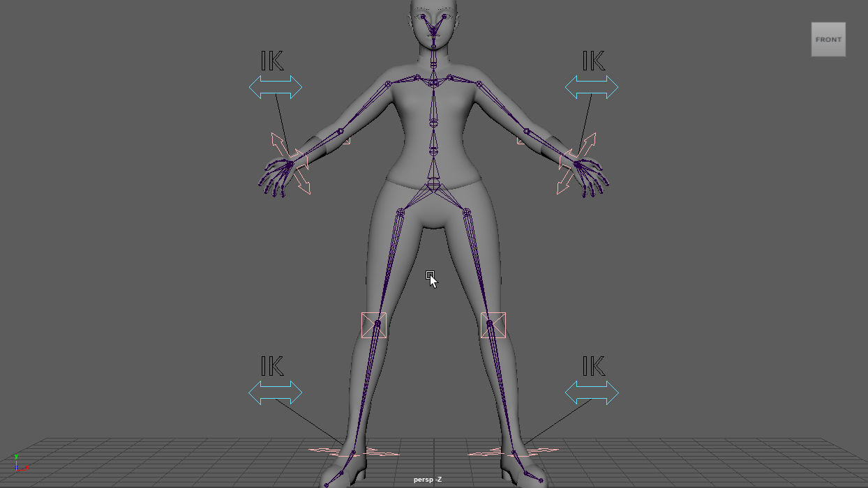Image resolution: width=868 pixels, height=488 pixels.
Task: Select the pink square knee control on screen-right leg
Action: click(493, 325)
